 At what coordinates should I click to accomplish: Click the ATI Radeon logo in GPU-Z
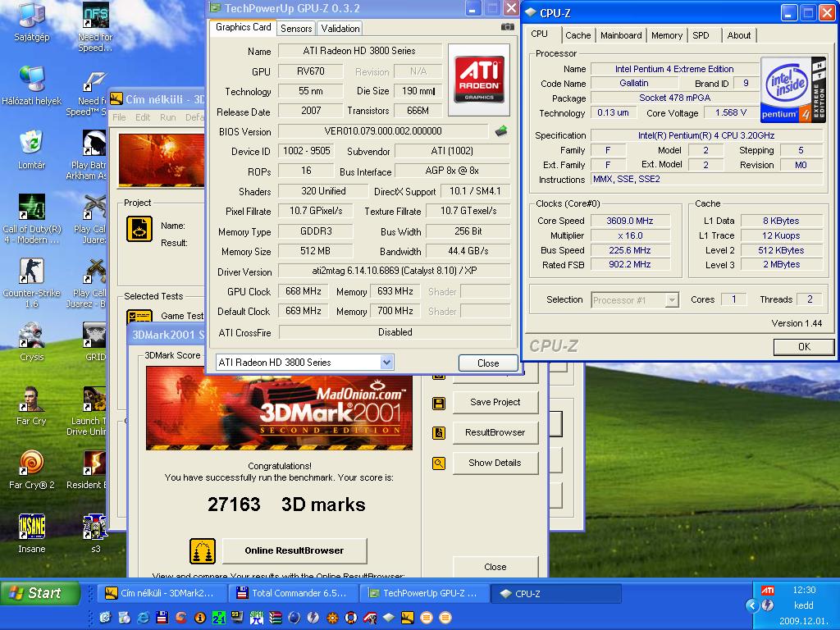point(478,80)
